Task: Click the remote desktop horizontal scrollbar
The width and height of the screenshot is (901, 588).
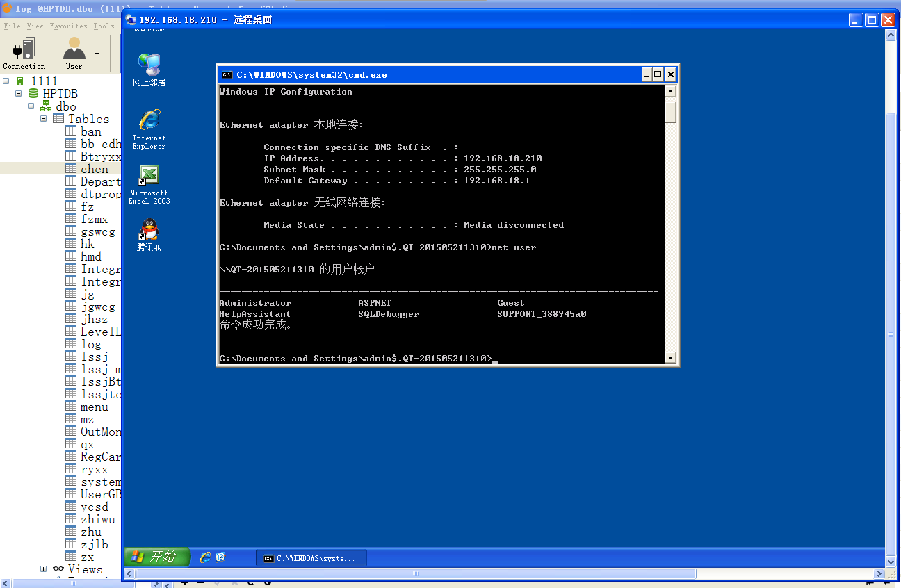Action: tap(416, 574)
